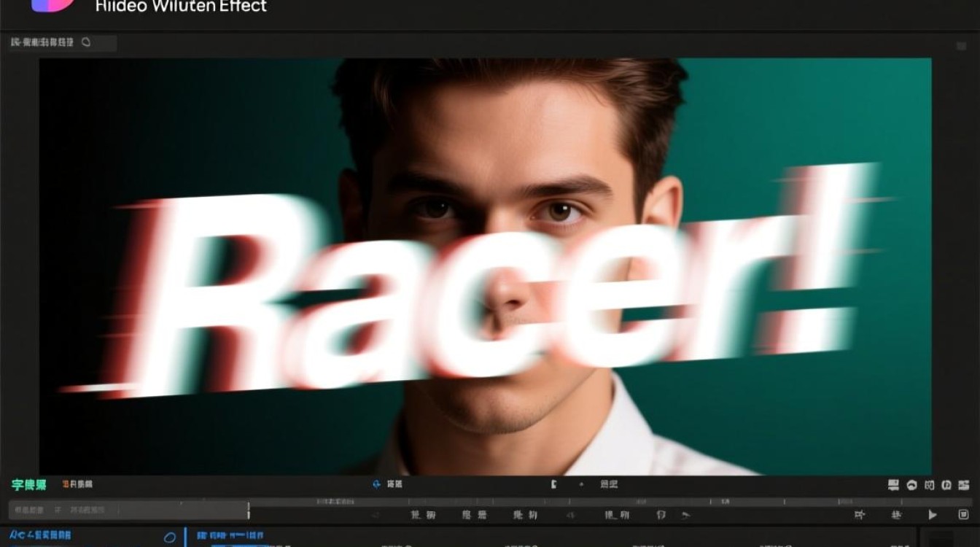Click the arrow icon right of the shield icon
The image size is (980, 547).
click(x=685, y=515)
